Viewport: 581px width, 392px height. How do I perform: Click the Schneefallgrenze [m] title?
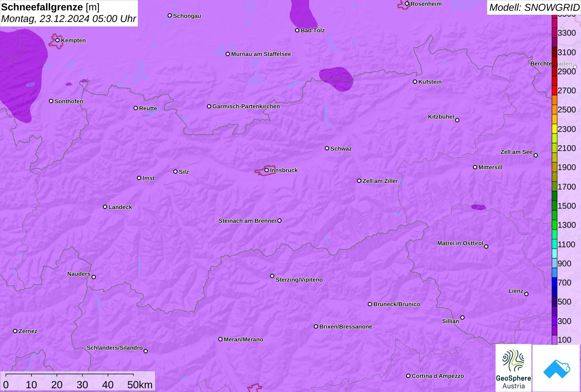(51, 7)
